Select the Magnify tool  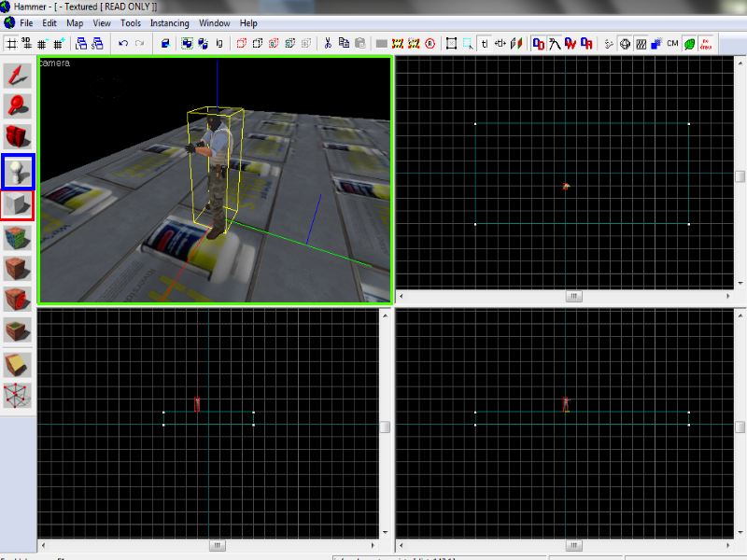point(18,106)
